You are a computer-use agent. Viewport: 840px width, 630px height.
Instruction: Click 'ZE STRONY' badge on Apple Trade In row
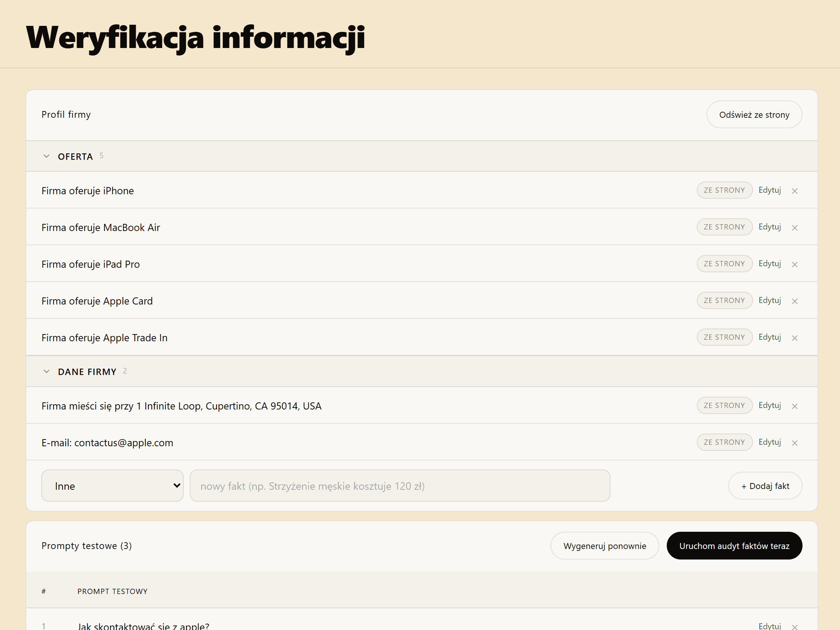click(724, 337)
